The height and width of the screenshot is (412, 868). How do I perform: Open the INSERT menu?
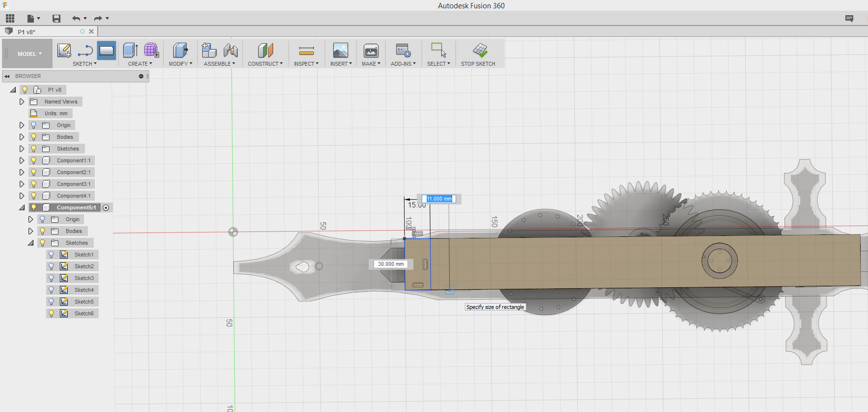[341, 64]
